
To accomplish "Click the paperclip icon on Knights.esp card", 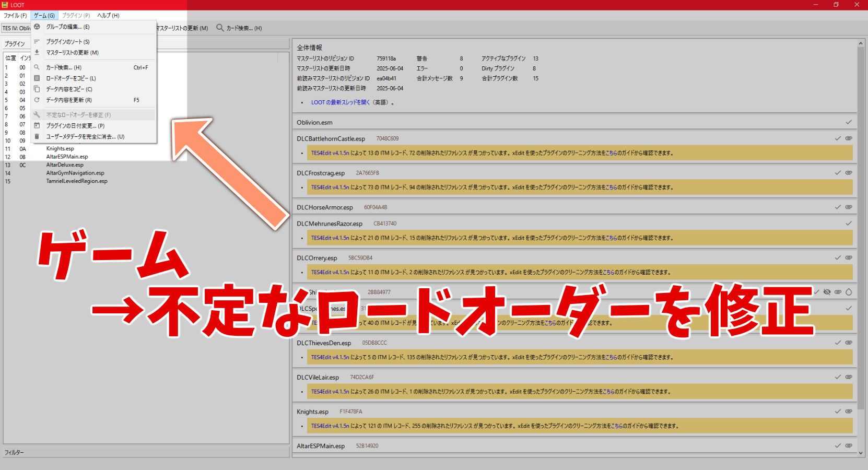I will click(x=849, y=412).
